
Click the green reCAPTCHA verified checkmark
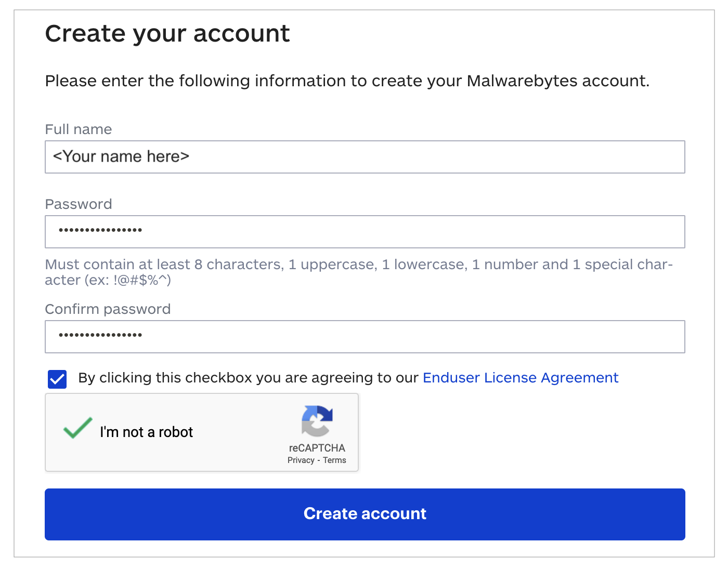[77, 429]
